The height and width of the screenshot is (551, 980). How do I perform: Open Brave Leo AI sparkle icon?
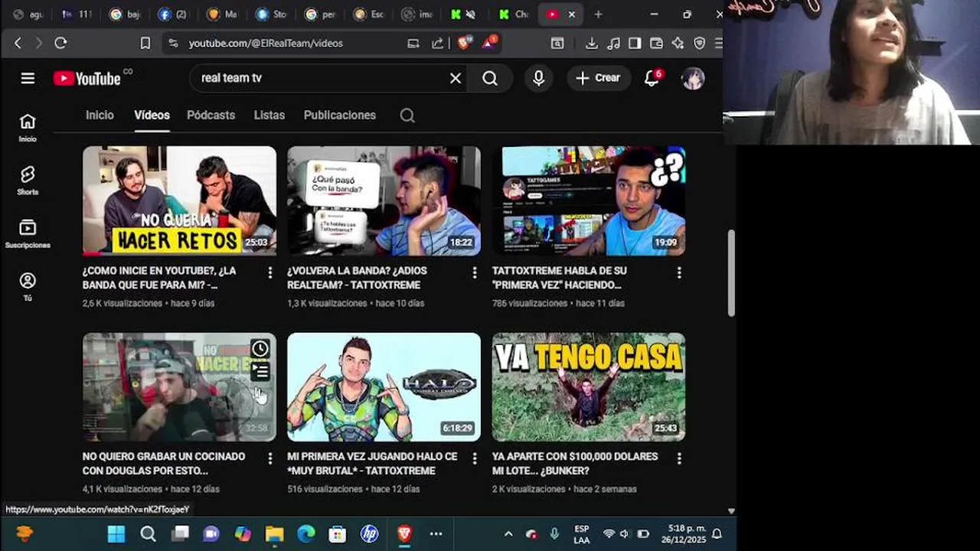tap(678, 44)
